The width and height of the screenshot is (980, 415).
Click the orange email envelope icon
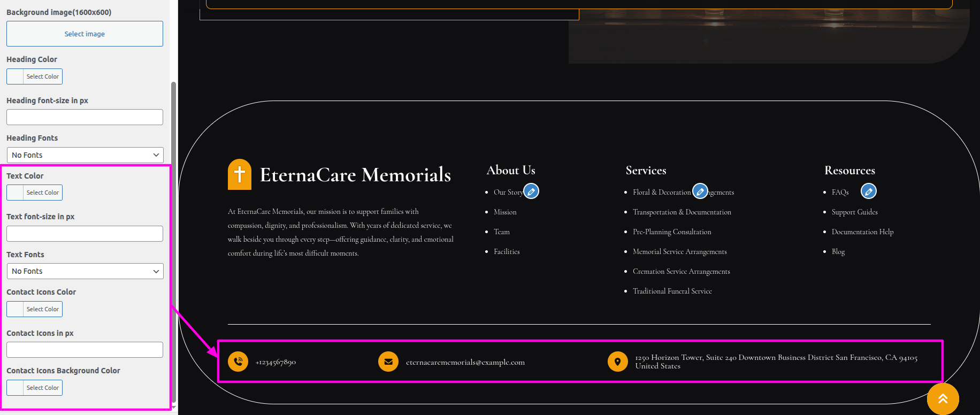pos(388,362)
